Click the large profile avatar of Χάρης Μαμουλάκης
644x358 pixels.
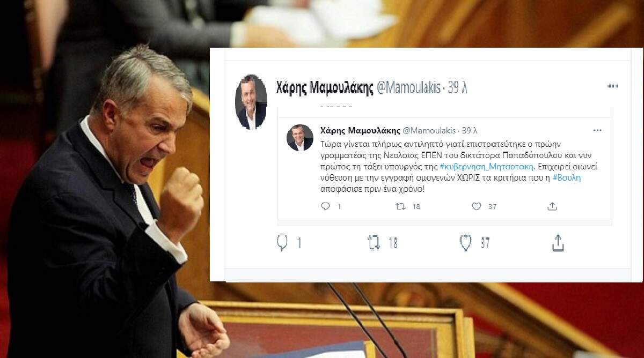point(251,102)
